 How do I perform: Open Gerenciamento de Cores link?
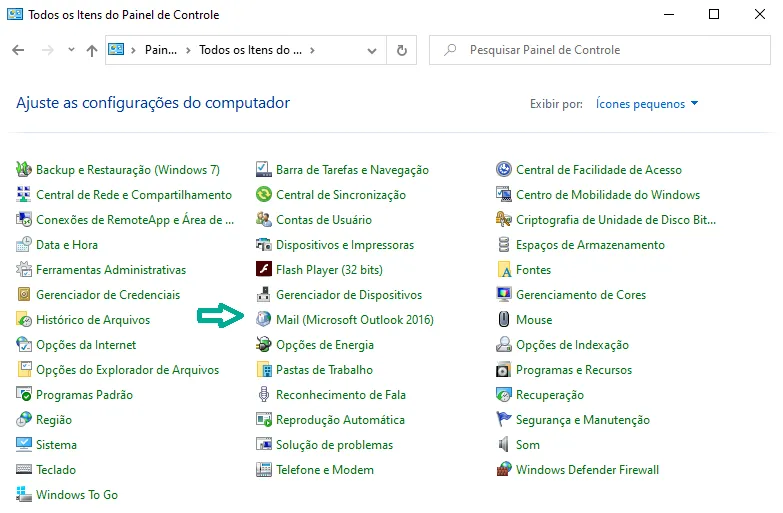pyautogui.click(x=581, y=295)
